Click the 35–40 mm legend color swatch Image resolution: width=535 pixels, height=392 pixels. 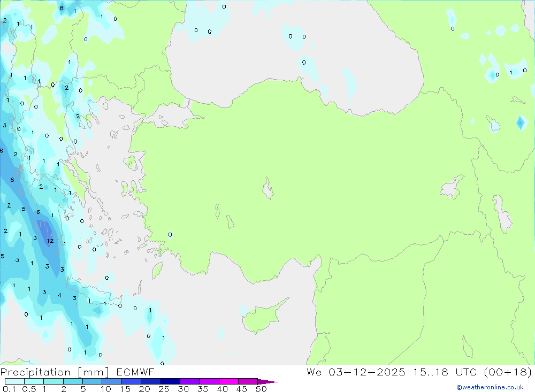click(209, 381)
